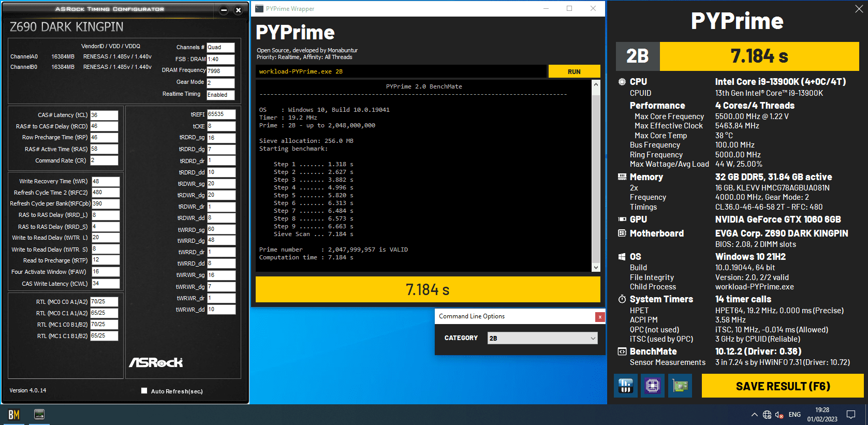Click PYPrime Wrapper title bar icon

point(259,9)
